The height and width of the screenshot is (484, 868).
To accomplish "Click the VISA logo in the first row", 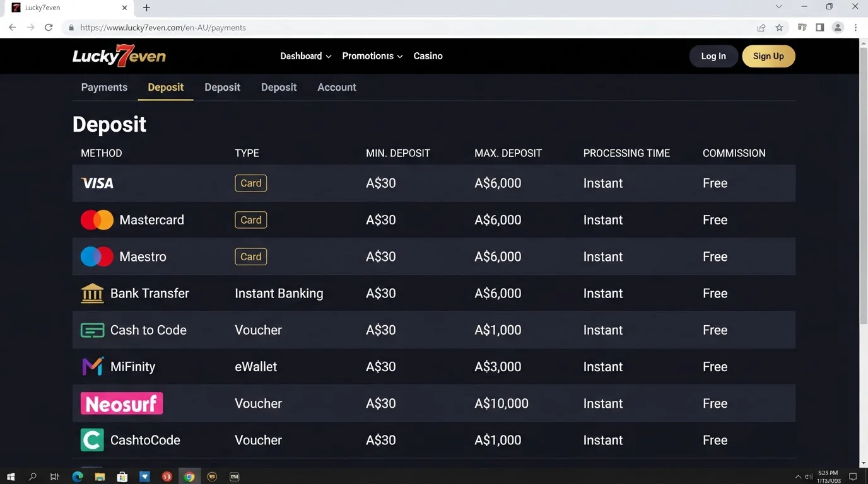I will click(x=97, y=183).
